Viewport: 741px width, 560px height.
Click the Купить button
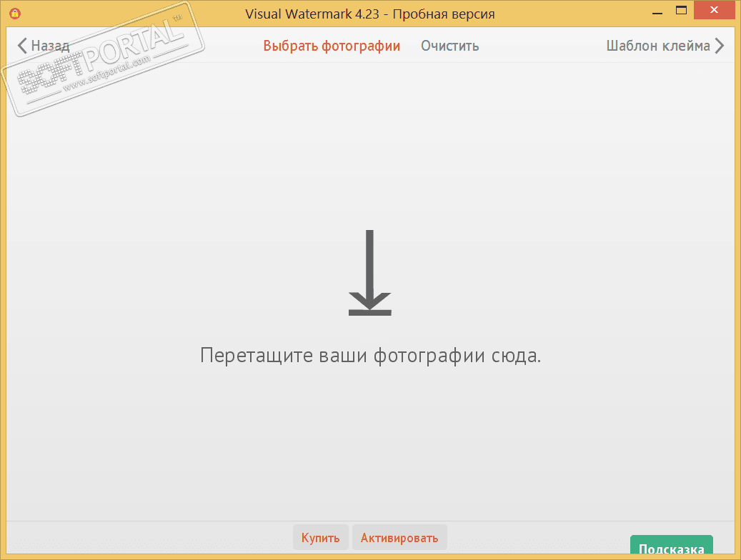pos(320,537)
